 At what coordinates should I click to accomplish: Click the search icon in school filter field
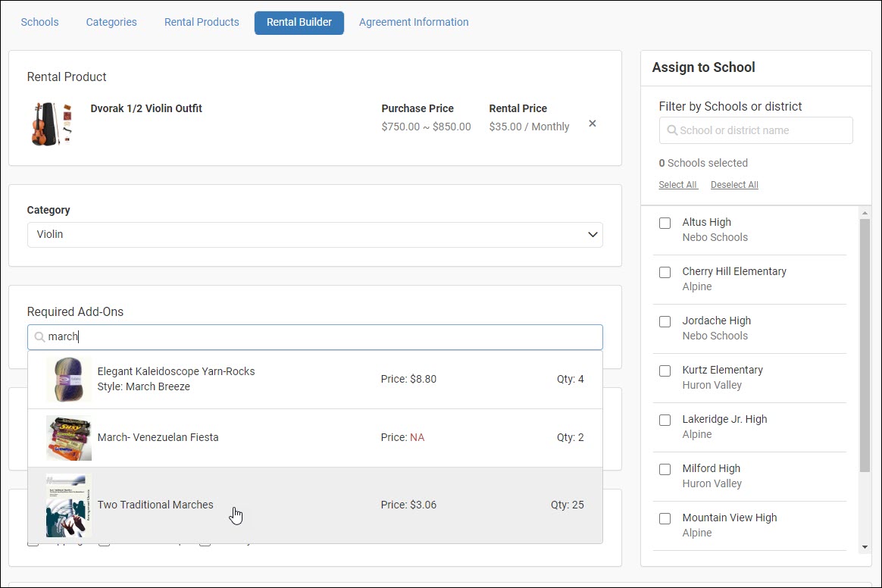coord(671,130)
